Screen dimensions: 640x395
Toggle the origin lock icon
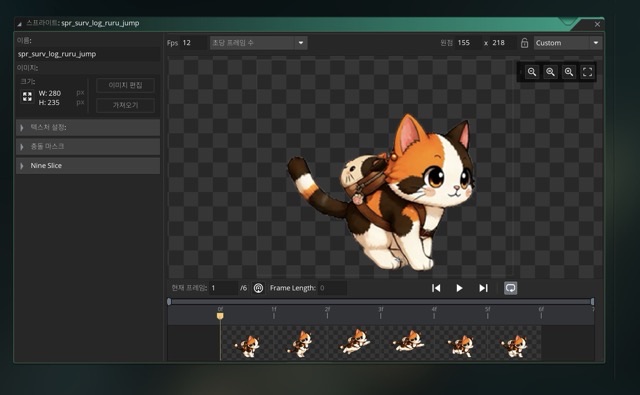tap(524, 43)
